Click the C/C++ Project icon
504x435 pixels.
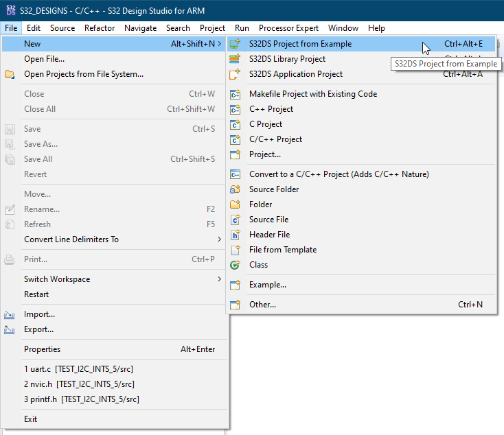[235, 139]
